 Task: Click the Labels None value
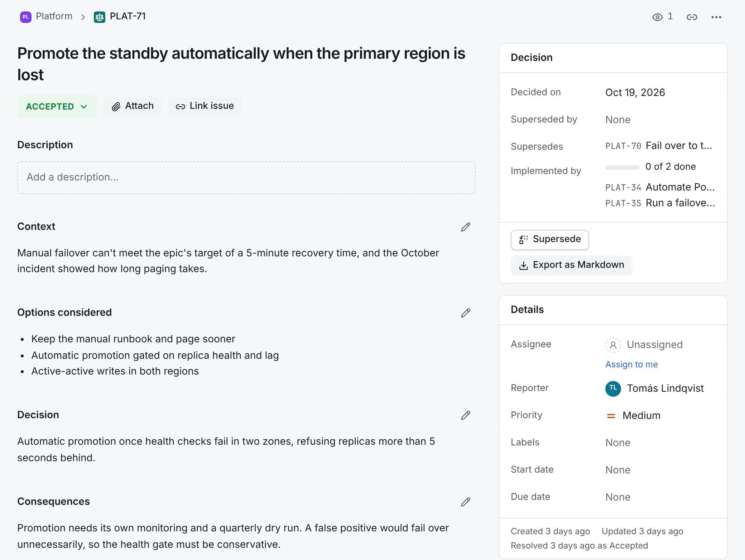[x=618, y=443]
